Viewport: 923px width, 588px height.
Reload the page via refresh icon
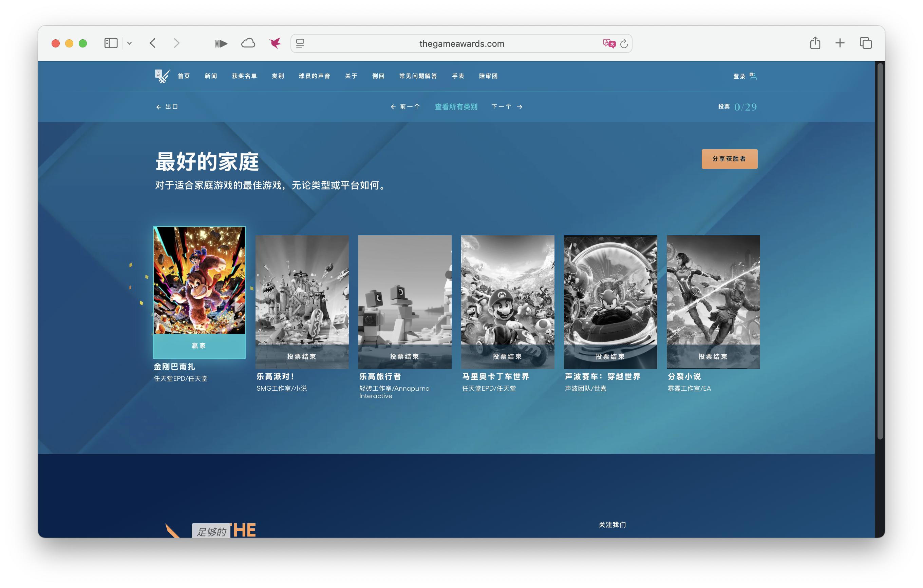(624, 43)
